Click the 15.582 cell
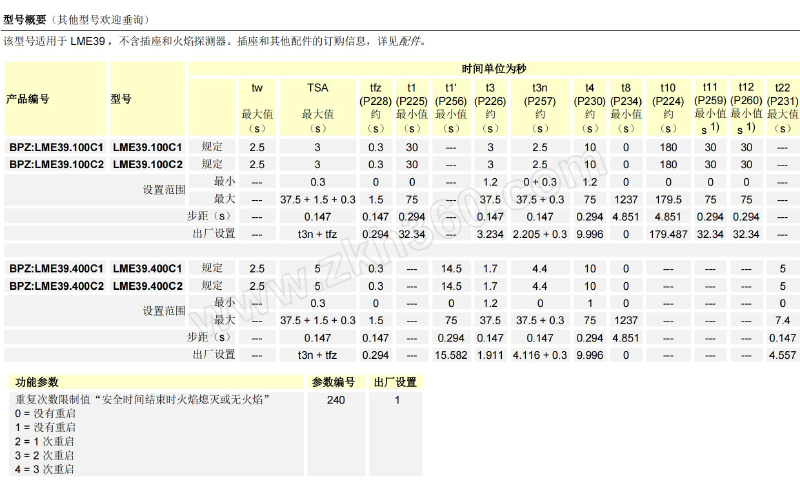This screenshot has width=800, height=487. pyautogui.click(x=451, y=355)
